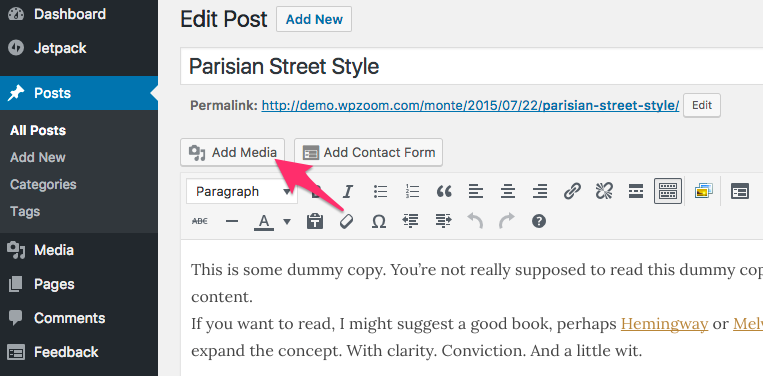Click the Posts pushpin icon
The image size is (763, 376).
(16, 93)
